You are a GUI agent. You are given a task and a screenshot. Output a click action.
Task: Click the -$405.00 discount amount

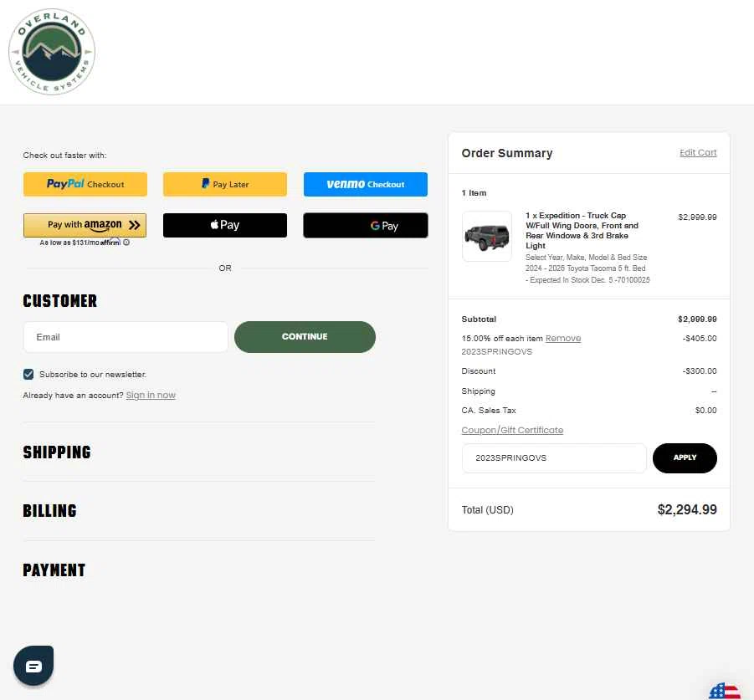[x=699, y=338]
